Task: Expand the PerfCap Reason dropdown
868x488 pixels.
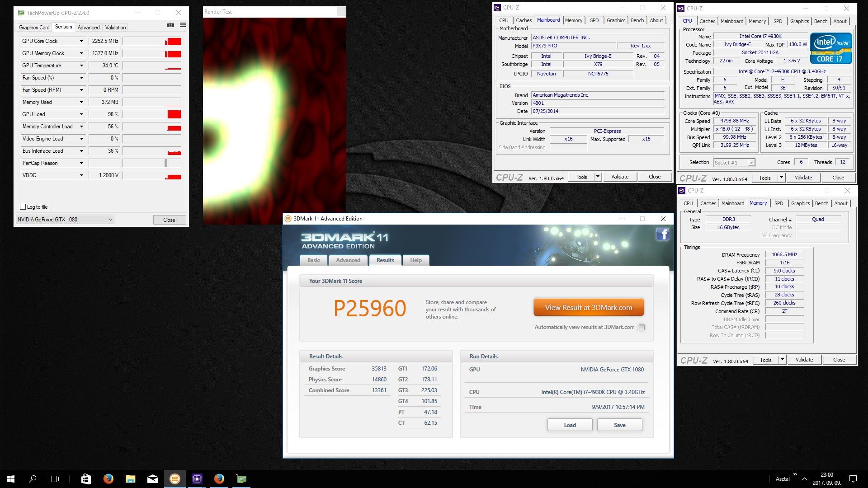Action: click(81, 163)
